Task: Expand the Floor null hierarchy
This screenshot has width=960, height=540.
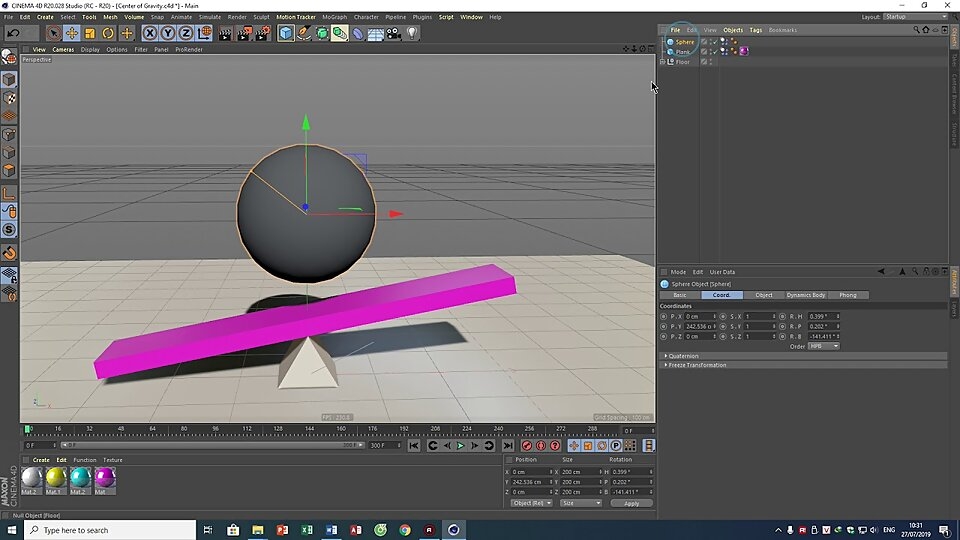Action: pyautogui.click(x=662, y=62)
